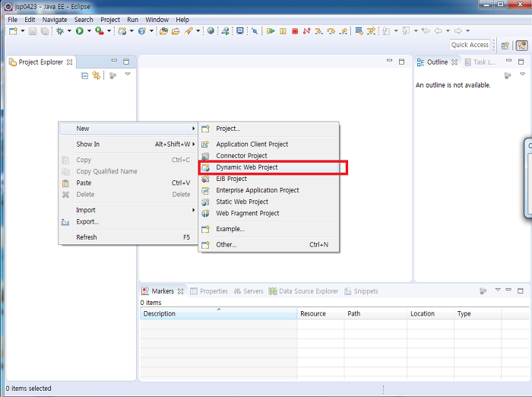The width and height of the screenshot is (532, 397).
Task: Click the Step Over icon
Action: pyautogui.click(x=331, y=31)
